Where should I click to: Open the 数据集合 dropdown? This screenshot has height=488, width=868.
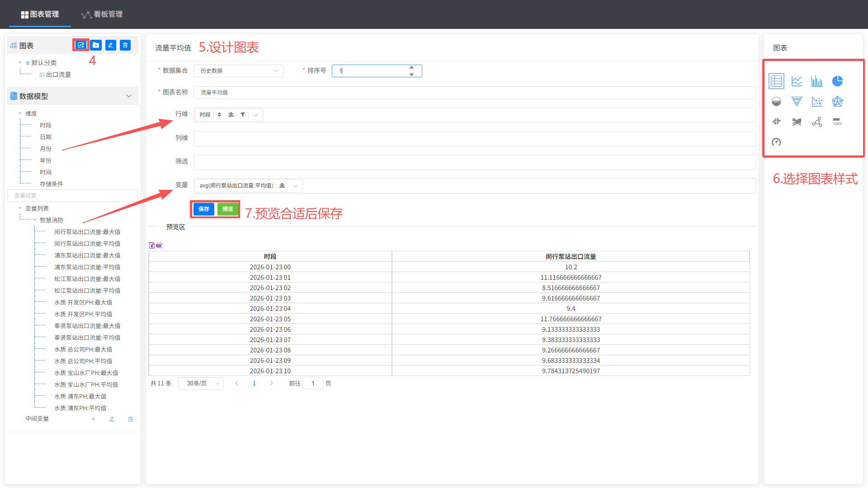coord(239,71)
